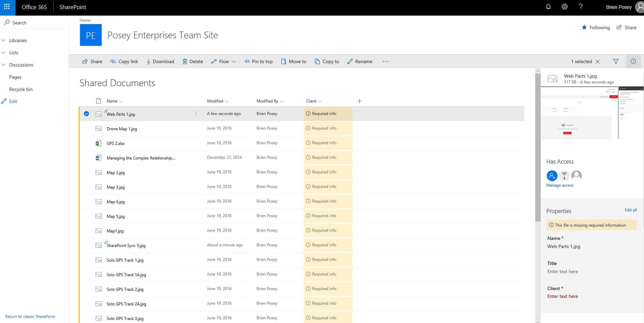The image size is (644, 323).
Task: Toggle the details pane info icon
Action: [633, 61]
